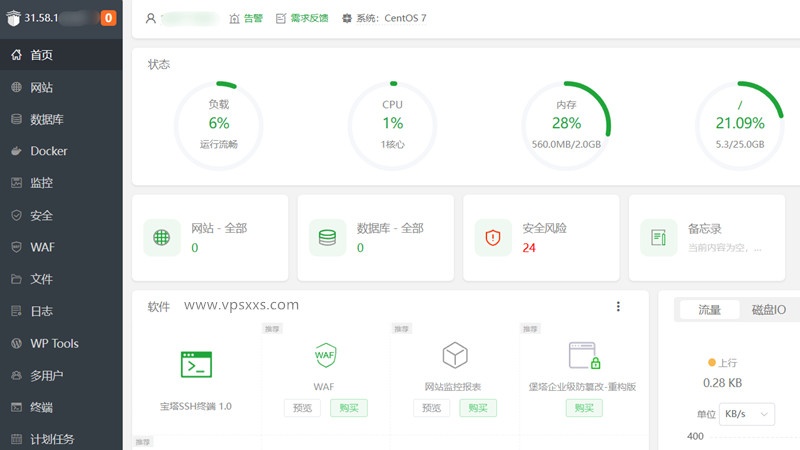Click the WP Tools WordPress icon
This screenshot has height=450, width=800.
point(16,343)
